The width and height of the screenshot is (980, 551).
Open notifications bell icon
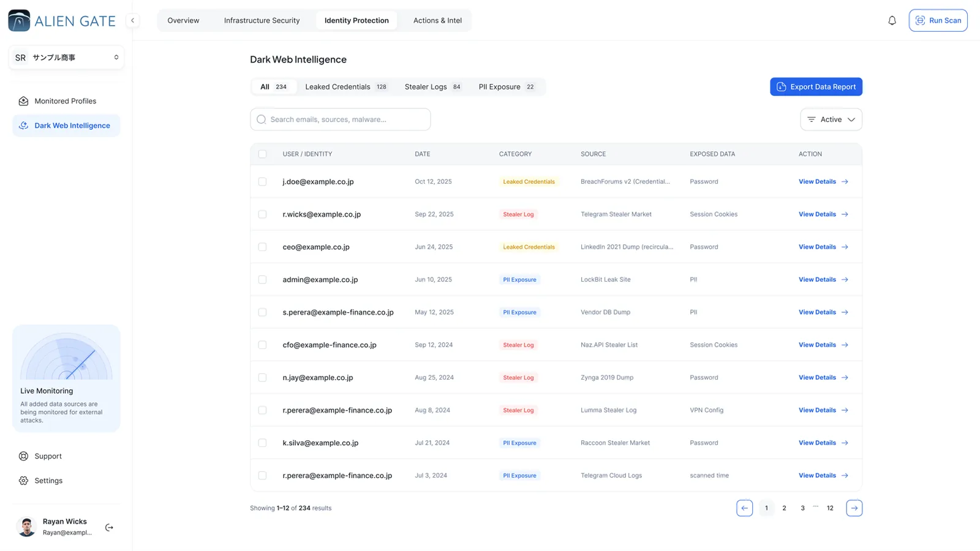tap(892, 20)
